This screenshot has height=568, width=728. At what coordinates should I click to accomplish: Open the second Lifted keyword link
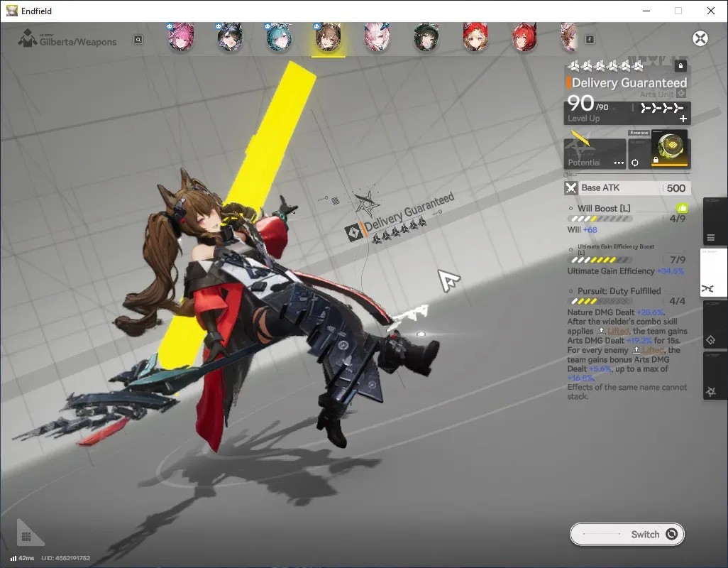[x=653, y=350]
